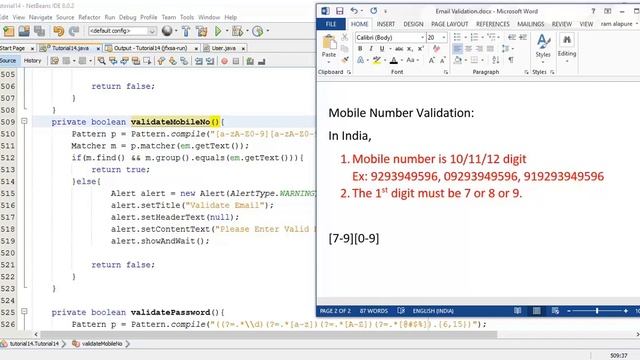Click Show/Hide paragraph marks icon
Image resolution: width=640 pixels, height=360 pixels.
pyautogui.click(x=511, y=60)
